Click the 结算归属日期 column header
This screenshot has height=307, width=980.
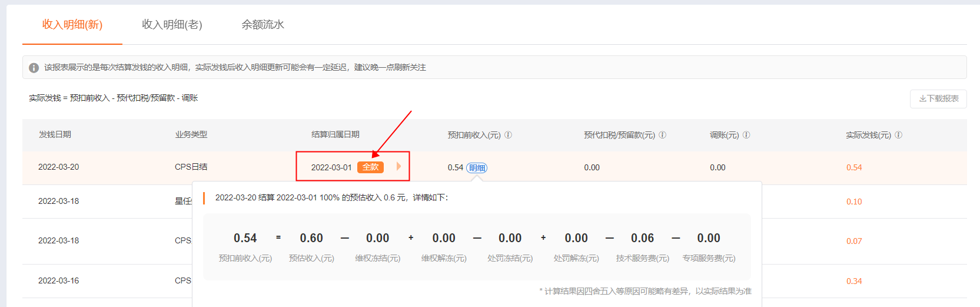335,135
